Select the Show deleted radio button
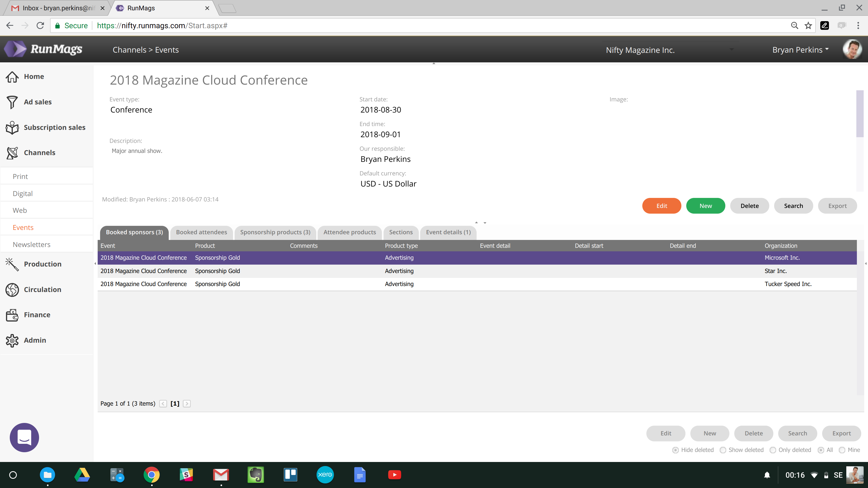868x488 pixels. pos(723,450)
